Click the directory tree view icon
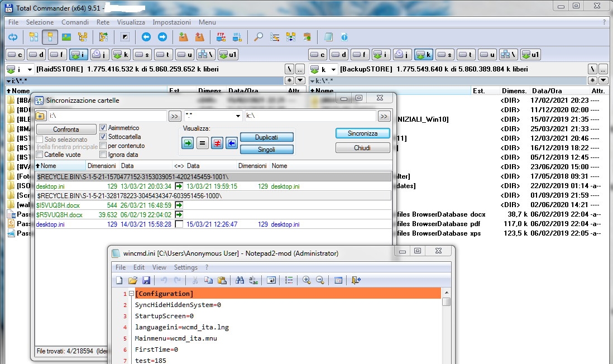The width and height of the screenshot is (613, 364). (x=83, y=37)
